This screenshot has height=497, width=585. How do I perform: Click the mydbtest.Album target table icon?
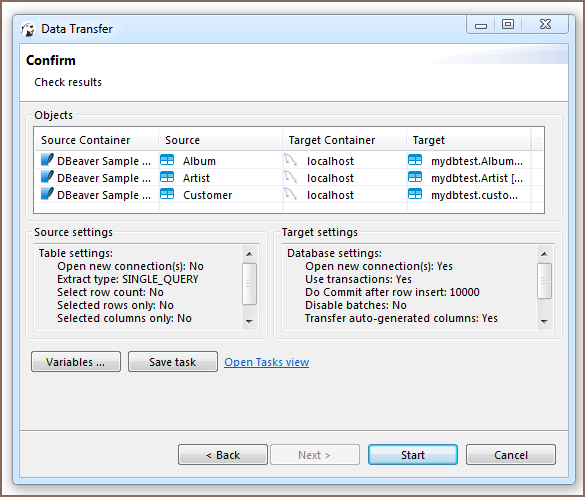(415, 160)
